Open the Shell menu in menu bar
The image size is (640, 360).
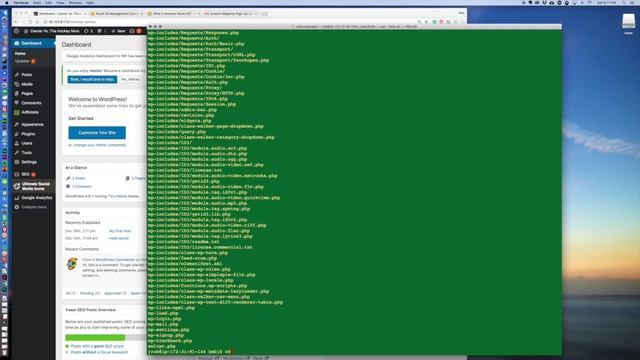tap(37, 2)
